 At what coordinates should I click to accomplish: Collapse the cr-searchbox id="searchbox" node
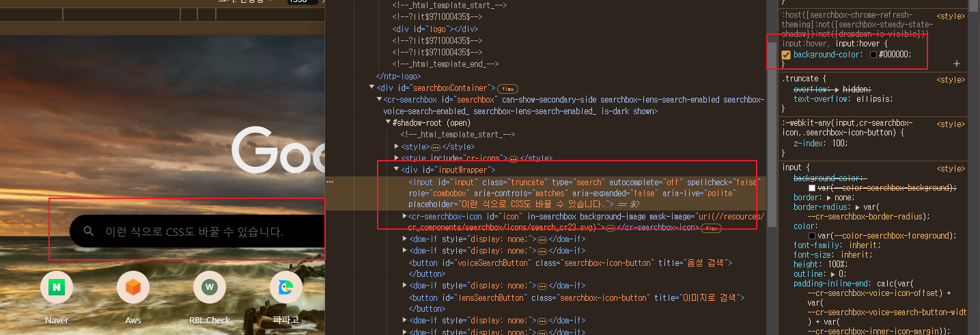coord(380,99)
